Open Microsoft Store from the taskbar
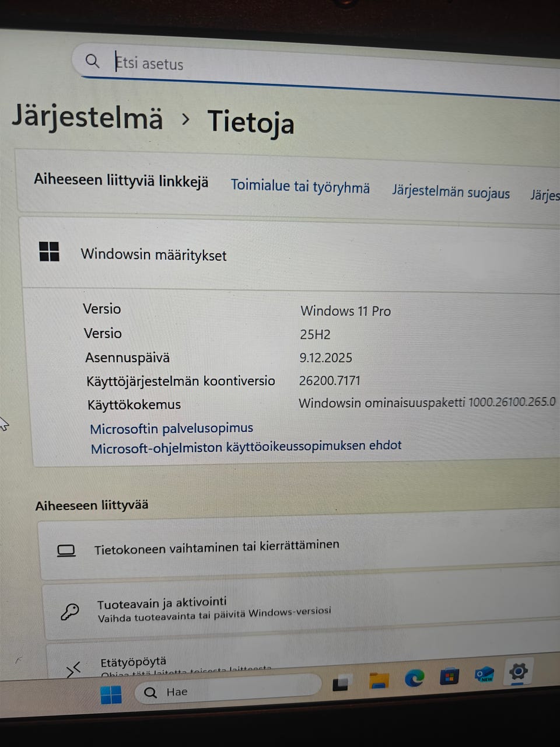This screenshot has height=747, width=560. coord(449,676)
